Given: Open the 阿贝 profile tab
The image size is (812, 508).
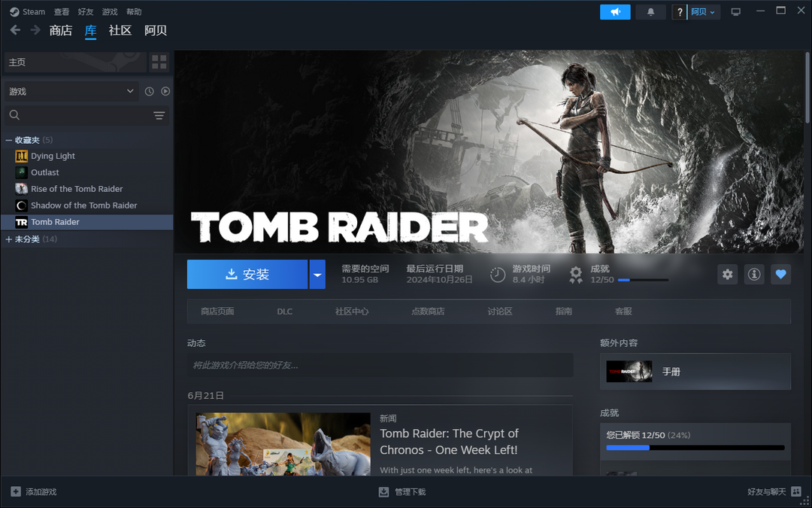Looking at the screenshot, I should pyautogui.click(x=156, y=31).
